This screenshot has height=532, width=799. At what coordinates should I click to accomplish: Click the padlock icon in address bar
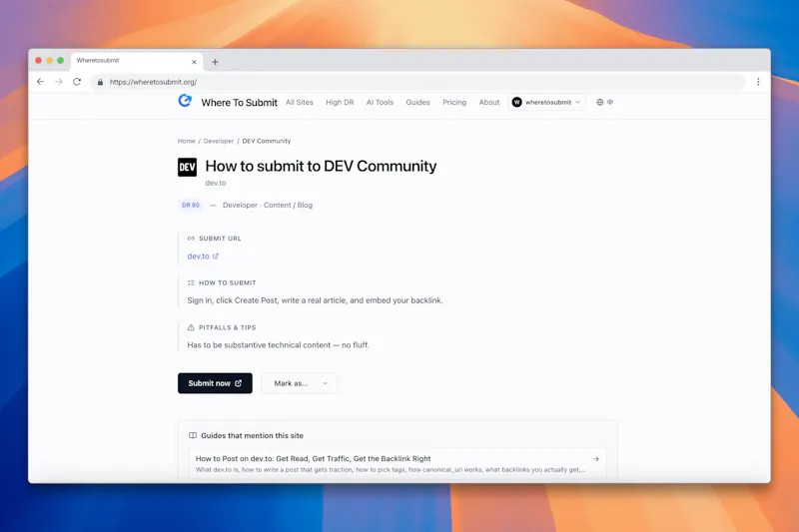tap(100, 82)
